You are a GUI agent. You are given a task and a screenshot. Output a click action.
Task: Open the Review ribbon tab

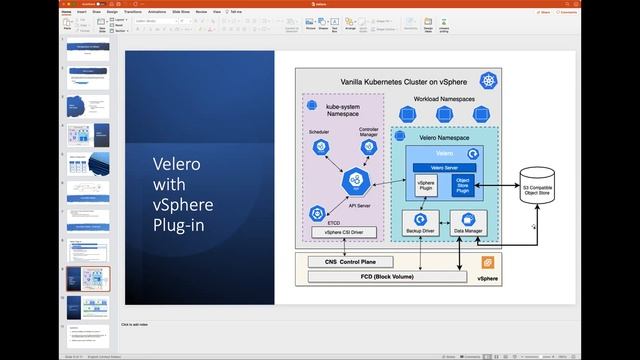pyautogui.click(x=201, y=12)
